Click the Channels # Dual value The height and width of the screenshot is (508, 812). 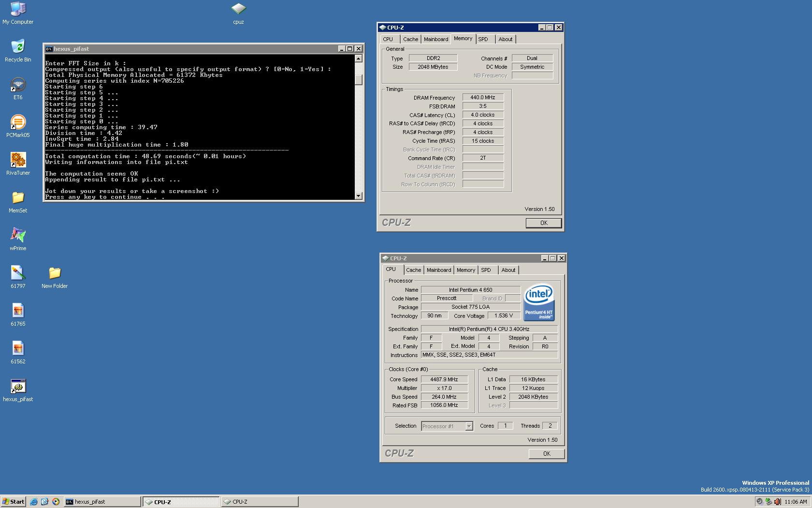pyautogui.click(x=532, y=58)
